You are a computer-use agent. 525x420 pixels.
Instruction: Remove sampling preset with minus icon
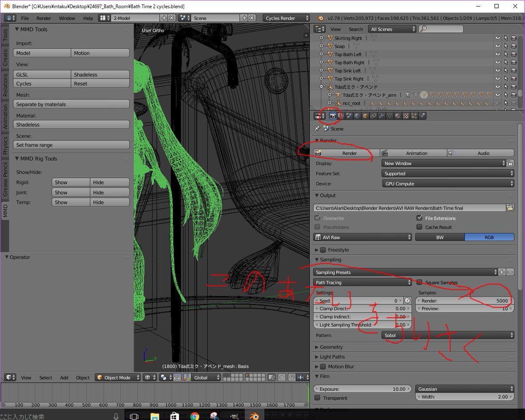[510, 272]
